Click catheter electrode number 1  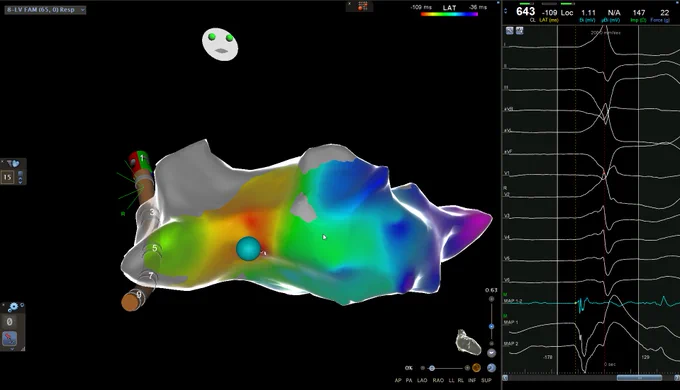[141, 158]
